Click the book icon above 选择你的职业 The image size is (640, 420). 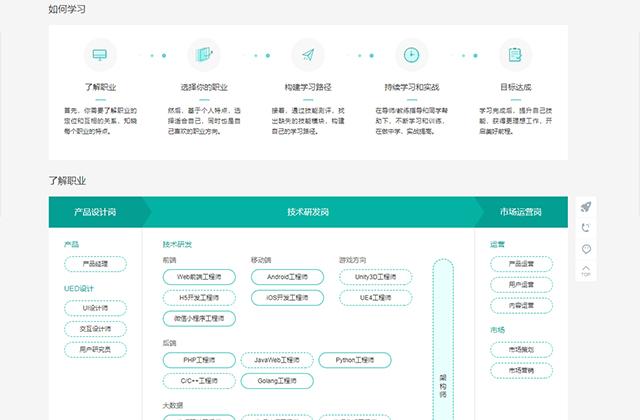pos(204,55)
